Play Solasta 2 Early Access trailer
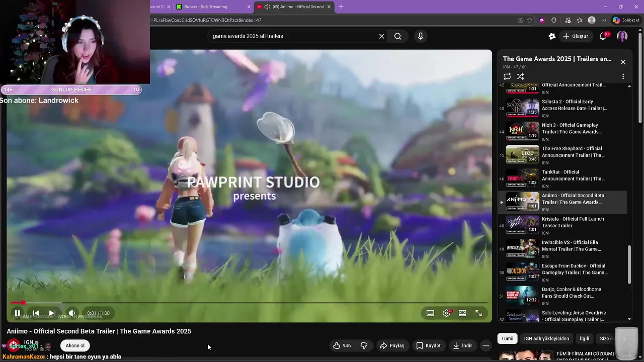The image size is (644, 362). point(562,108)
